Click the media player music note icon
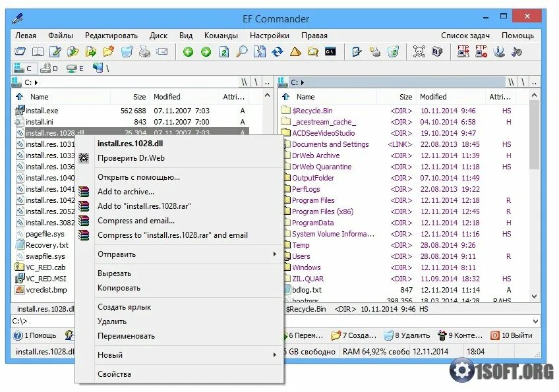 pyautogui.click(x=517, y=52)
